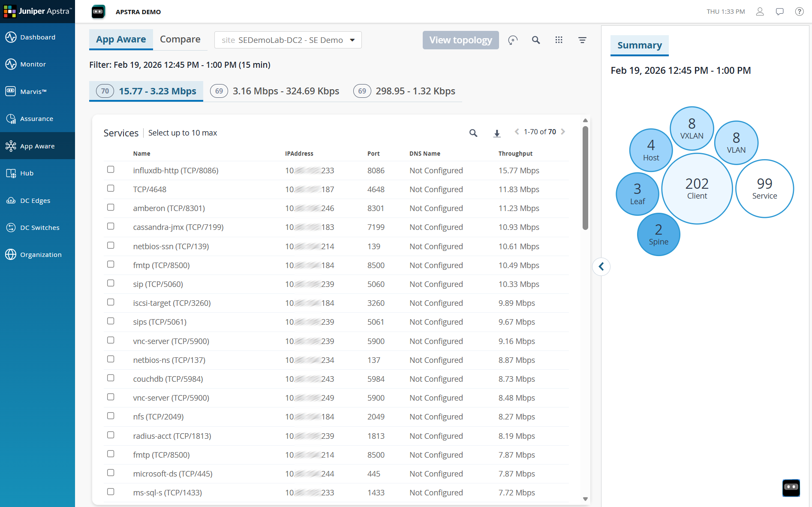Open the Marvis chatbot icon in the bottom right
The image size is (812, 507).
click(x=791, y=488)
